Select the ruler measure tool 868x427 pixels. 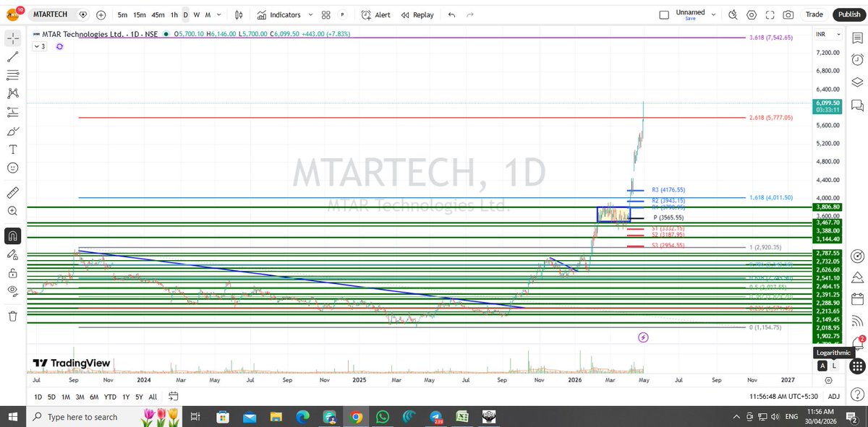(x=12, y=192)
